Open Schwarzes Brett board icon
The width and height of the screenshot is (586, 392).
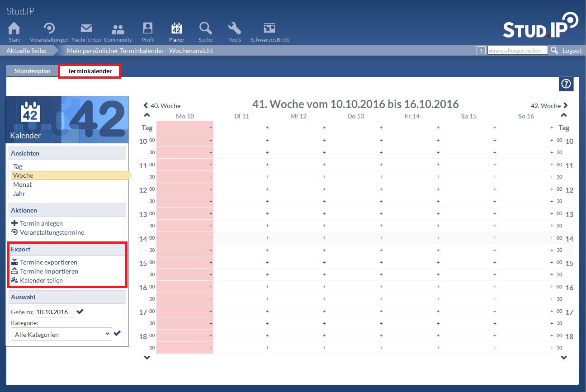269,29
